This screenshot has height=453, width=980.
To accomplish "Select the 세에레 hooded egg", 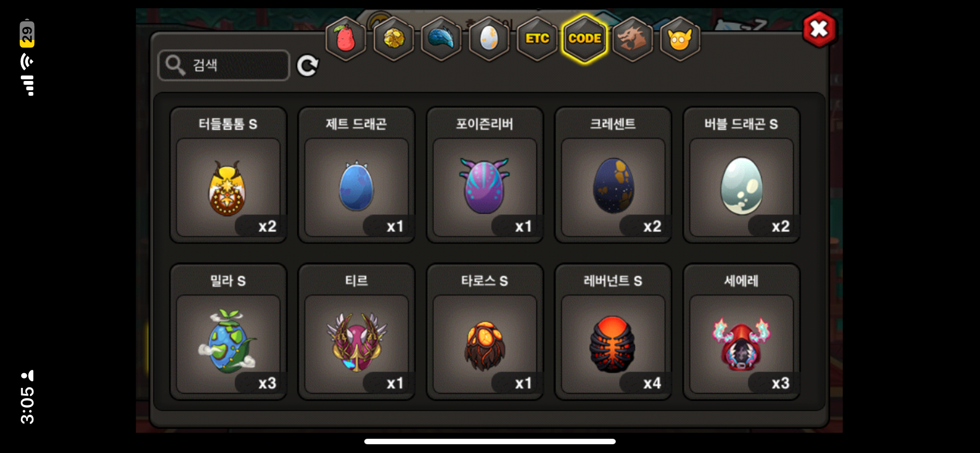I will [x=742, y=332].
